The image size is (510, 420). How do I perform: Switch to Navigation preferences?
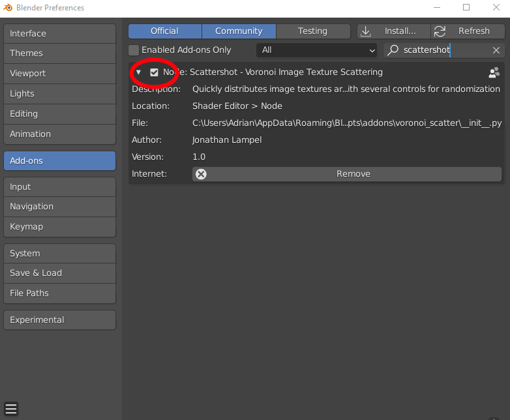coord(59,207)
